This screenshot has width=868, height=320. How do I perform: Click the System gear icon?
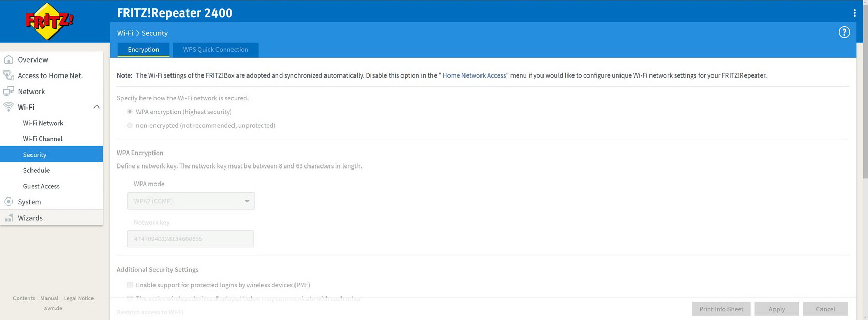(x=9, y=202)
